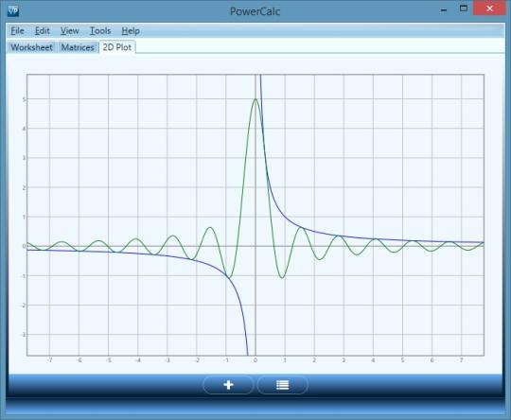The height and width of the screenshot is (420, 511).
Task: Switch to the Worksheet tab
Action: (x=31, y=47)
